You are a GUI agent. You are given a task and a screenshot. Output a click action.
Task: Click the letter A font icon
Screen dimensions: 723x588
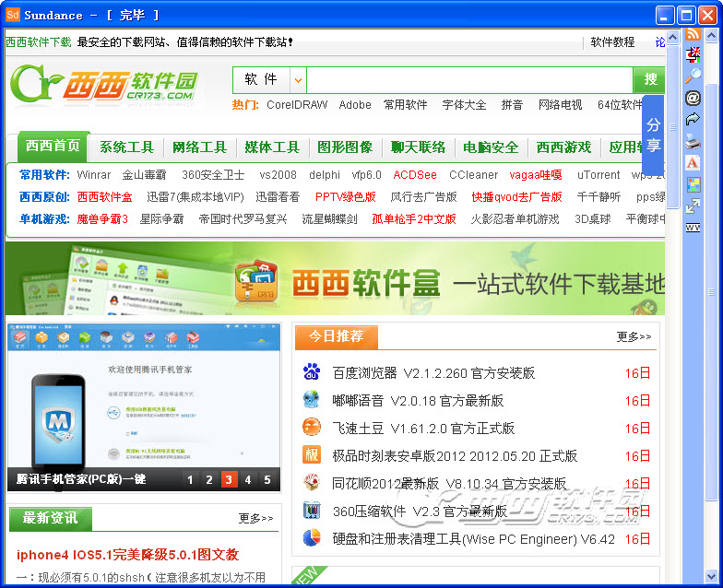click(693, 163)
